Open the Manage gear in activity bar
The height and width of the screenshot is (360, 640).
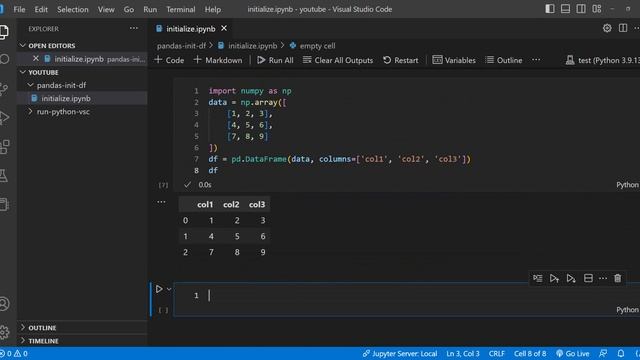click(4, 332)
